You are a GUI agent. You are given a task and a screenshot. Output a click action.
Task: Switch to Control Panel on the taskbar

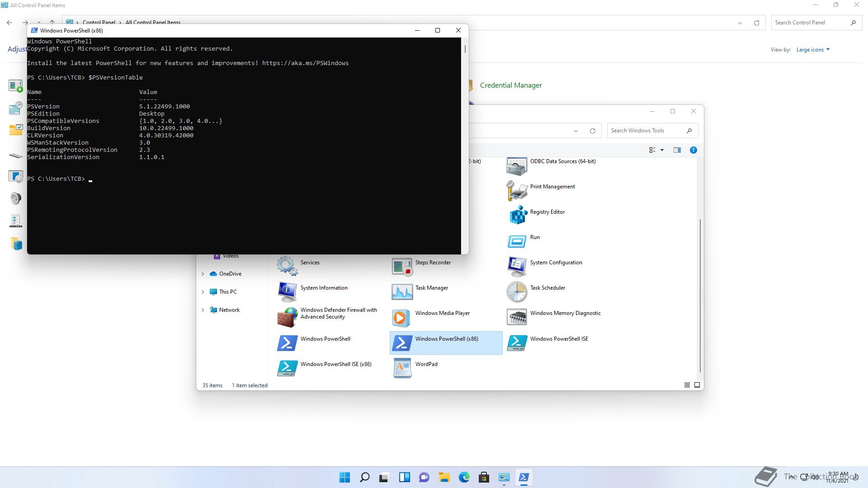[x=504, y=477]
